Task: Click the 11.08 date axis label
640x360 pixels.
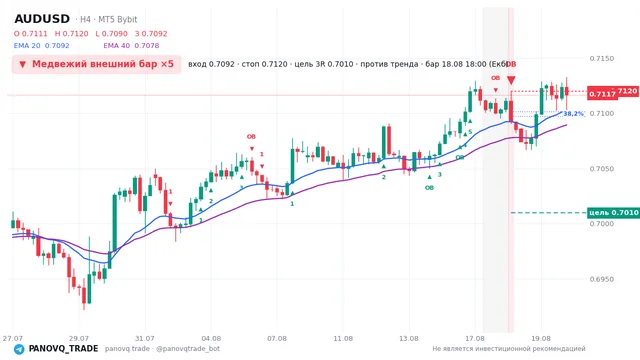Action: (x=343, y=338)
